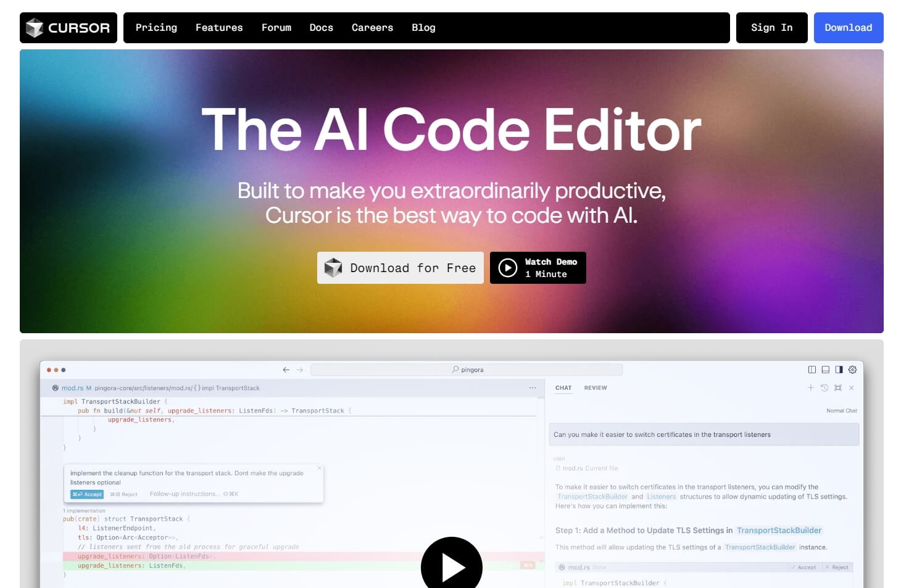This screenshot has height=588, width=901.
Task: Open the Docs page
Action: (x=322, y=28)
